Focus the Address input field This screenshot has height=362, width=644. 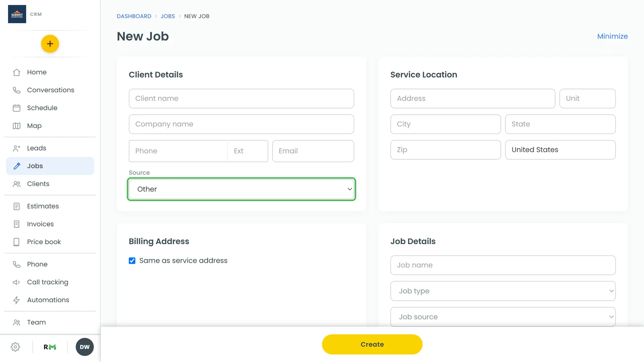[473, 99]
